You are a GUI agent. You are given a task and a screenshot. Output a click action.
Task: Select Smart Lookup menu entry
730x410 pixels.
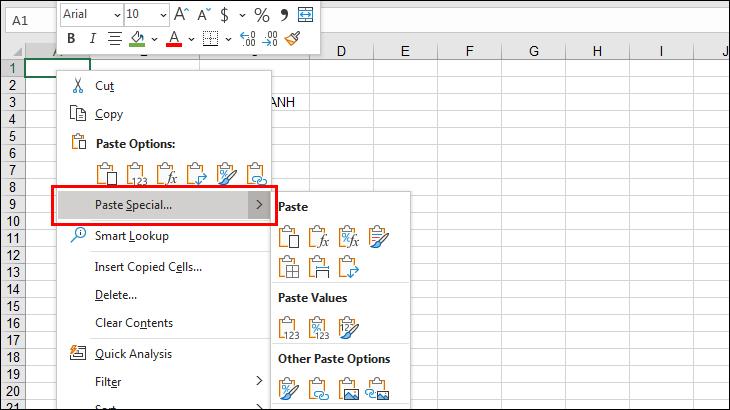(x=163, y=235)
